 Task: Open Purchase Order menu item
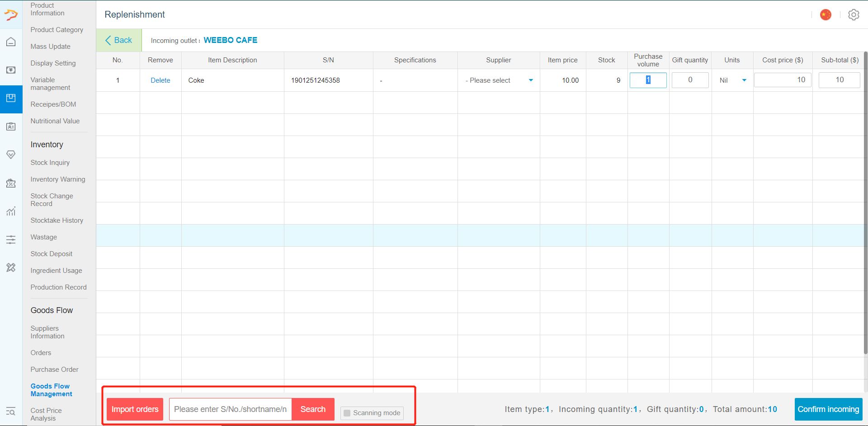pyautogui.click(x=55, y=370)
